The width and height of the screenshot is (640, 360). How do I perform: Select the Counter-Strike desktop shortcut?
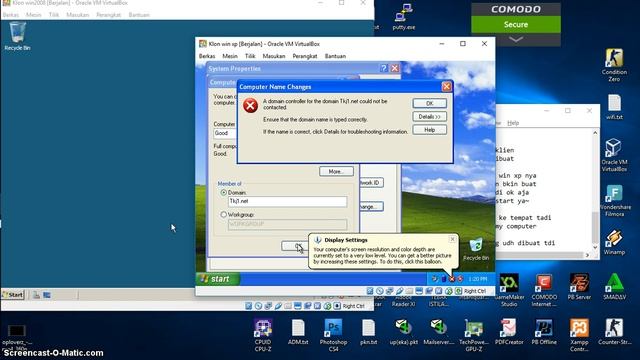tap(614, 332)
